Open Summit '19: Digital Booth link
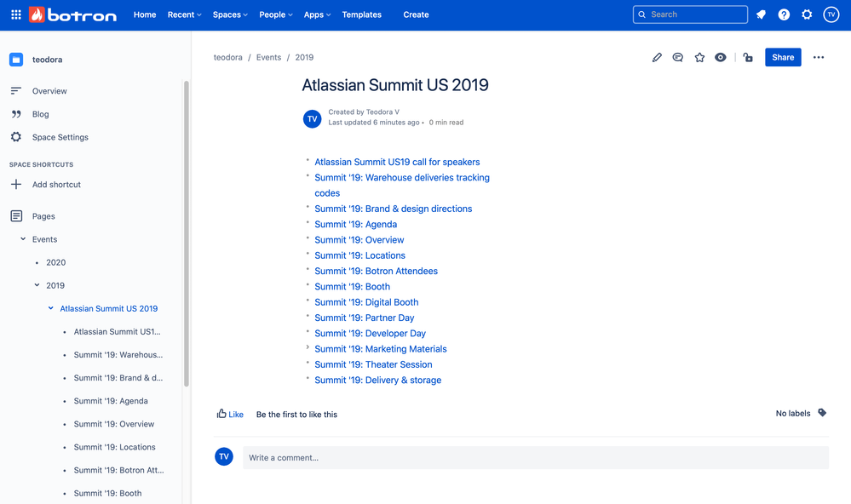The height and width of the screenshot is (504, 851). pyautogui.click(x=366, y=302)
